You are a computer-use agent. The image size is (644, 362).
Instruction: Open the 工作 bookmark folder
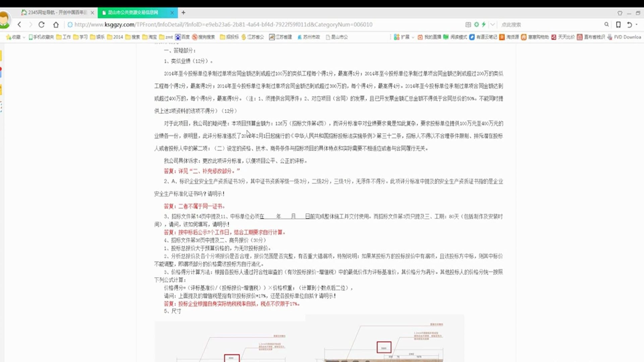tap(63, 37)
